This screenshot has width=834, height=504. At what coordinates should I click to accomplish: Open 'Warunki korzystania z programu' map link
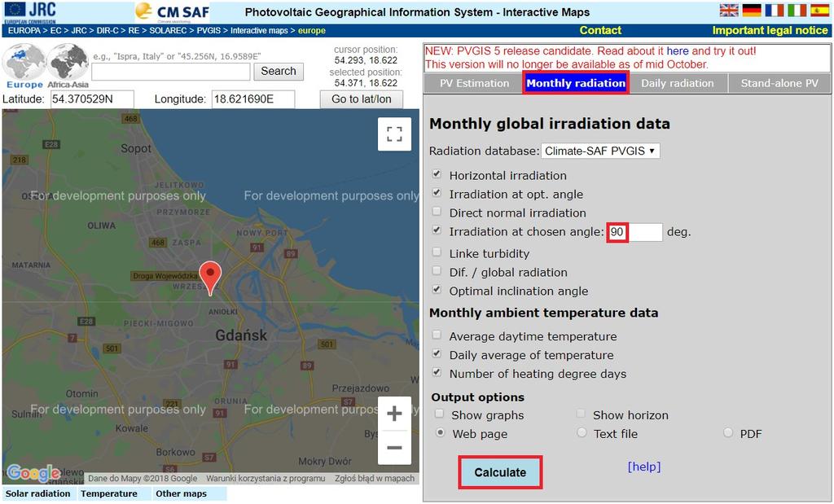[266, 479]
